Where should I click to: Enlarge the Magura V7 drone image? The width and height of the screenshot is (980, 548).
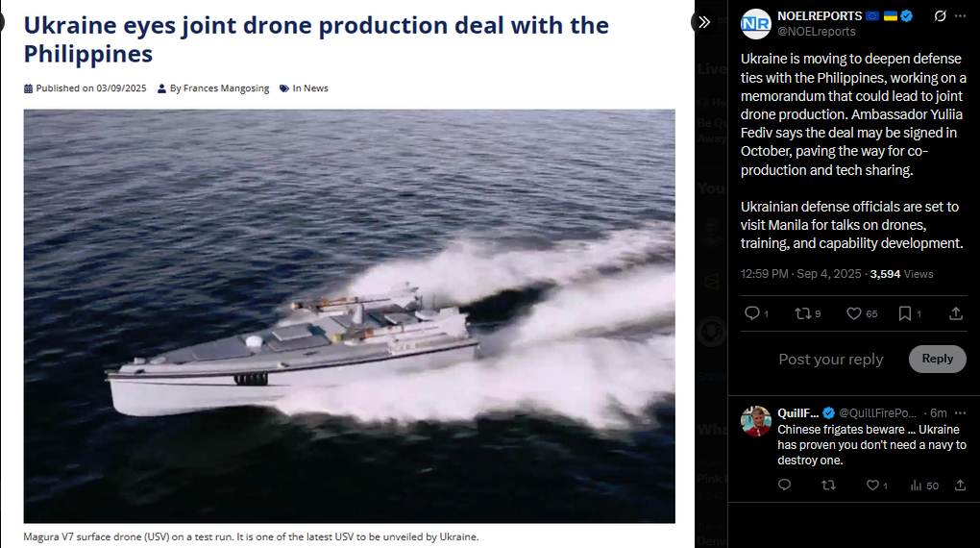[x=349, y=315]
